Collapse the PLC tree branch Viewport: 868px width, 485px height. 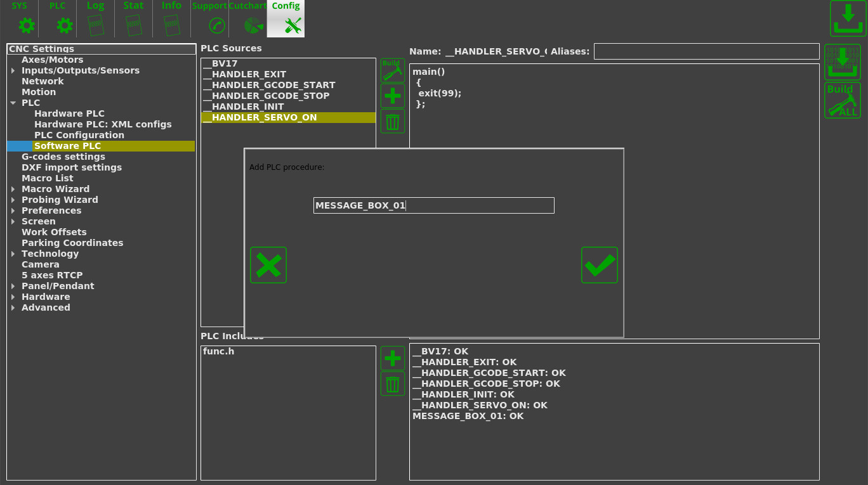point(13,102)
